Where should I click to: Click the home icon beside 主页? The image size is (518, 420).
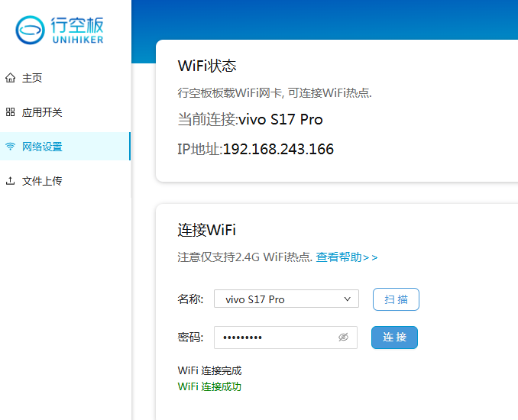coord(10,78)
